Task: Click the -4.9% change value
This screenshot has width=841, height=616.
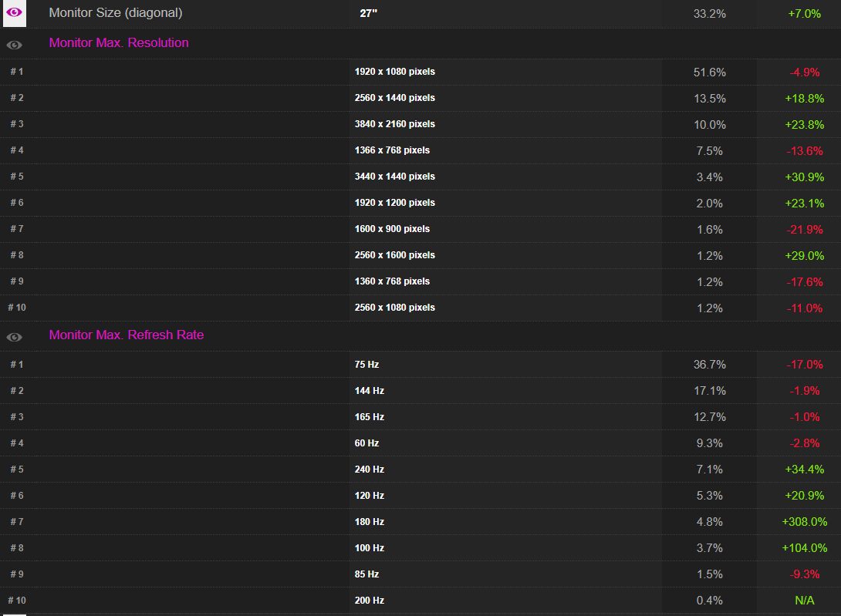Action: point(804,72)
